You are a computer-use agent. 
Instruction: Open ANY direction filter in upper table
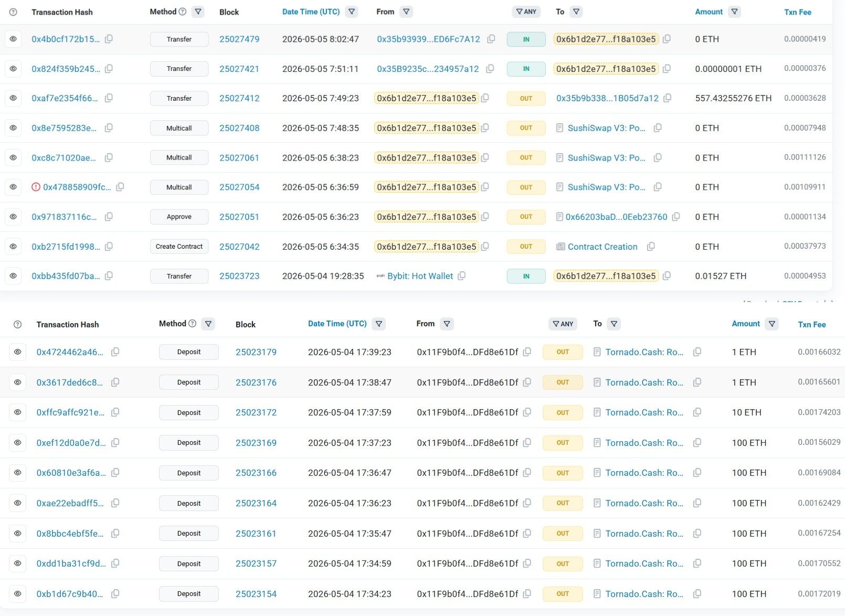(526, 12)
